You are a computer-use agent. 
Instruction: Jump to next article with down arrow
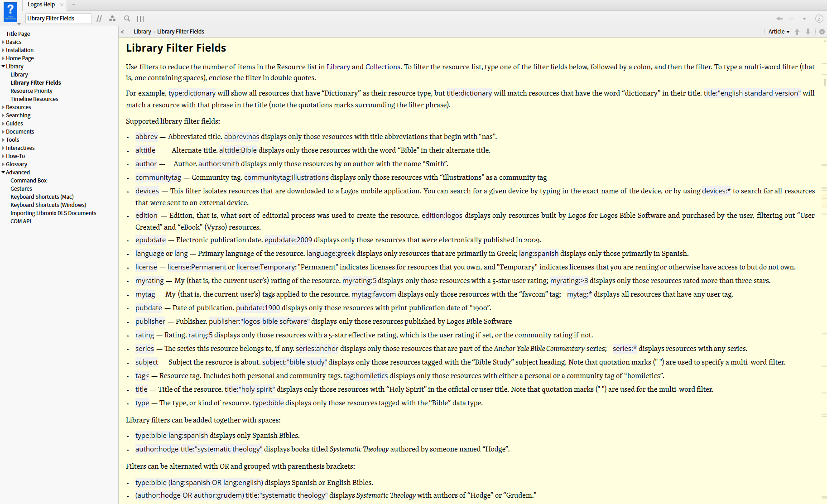(x=808, y=32)
